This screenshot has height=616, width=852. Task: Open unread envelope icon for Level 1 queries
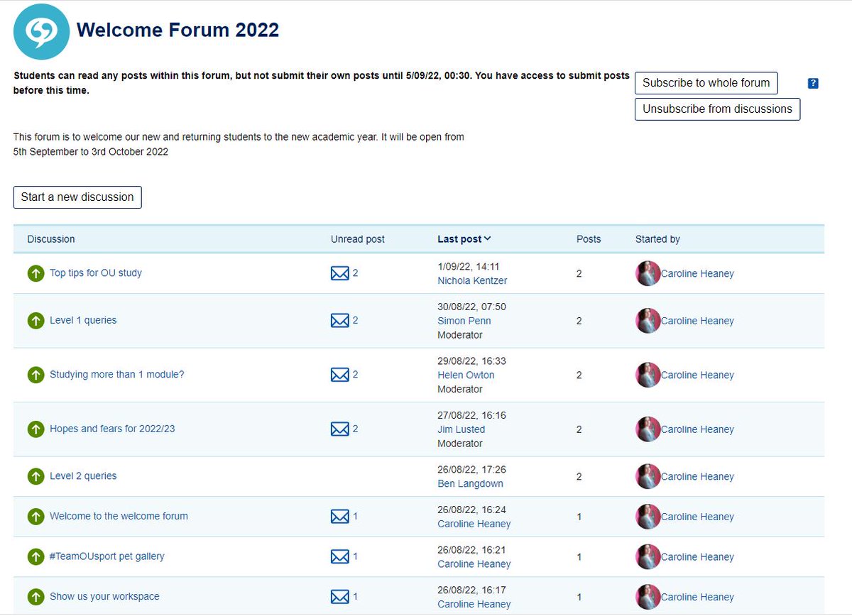coord(340,321)
